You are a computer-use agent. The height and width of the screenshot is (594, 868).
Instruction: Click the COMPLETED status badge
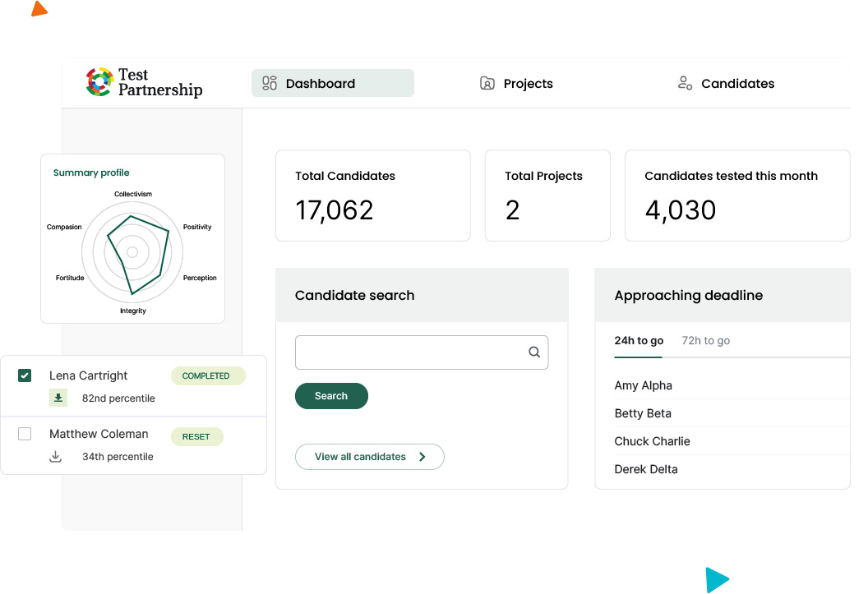(206, 375)
